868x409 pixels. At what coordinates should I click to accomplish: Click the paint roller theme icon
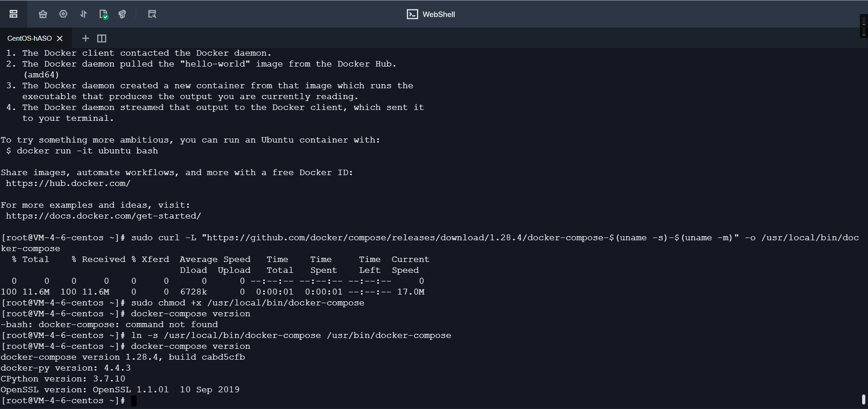click(x=122, y=14)
